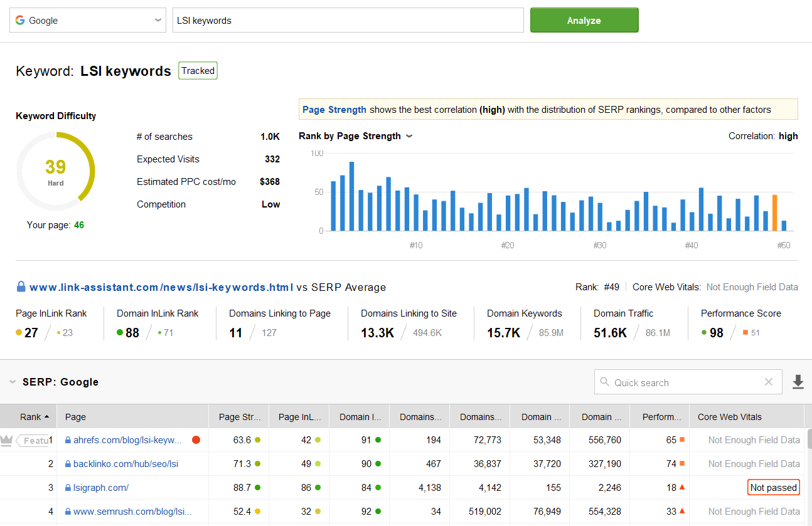Sort by the Rank column header

coord(28,416)
